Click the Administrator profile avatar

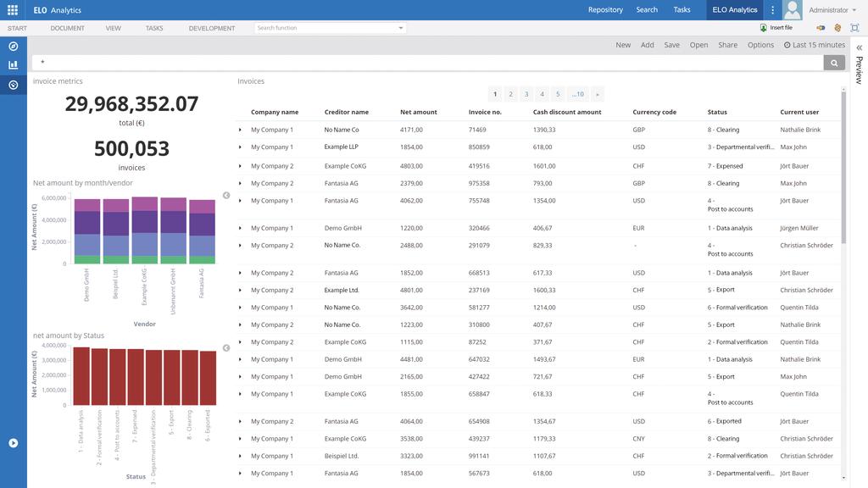click(793, 10)
